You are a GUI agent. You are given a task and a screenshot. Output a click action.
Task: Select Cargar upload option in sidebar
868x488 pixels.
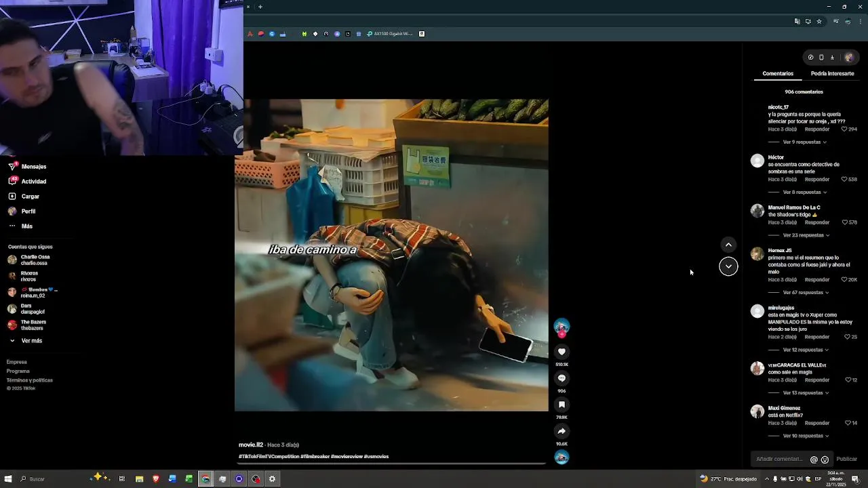[24, 197]
